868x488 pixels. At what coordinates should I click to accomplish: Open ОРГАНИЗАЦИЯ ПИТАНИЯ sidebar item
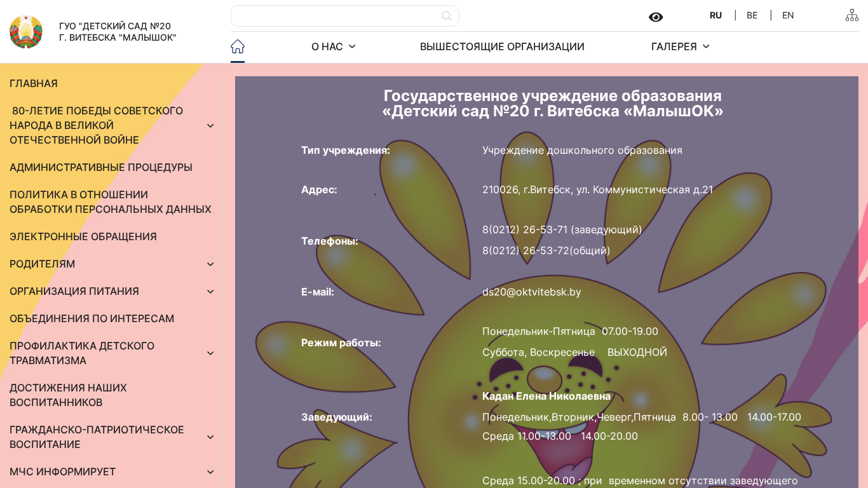pyautogui.click(x=74, y=291)
